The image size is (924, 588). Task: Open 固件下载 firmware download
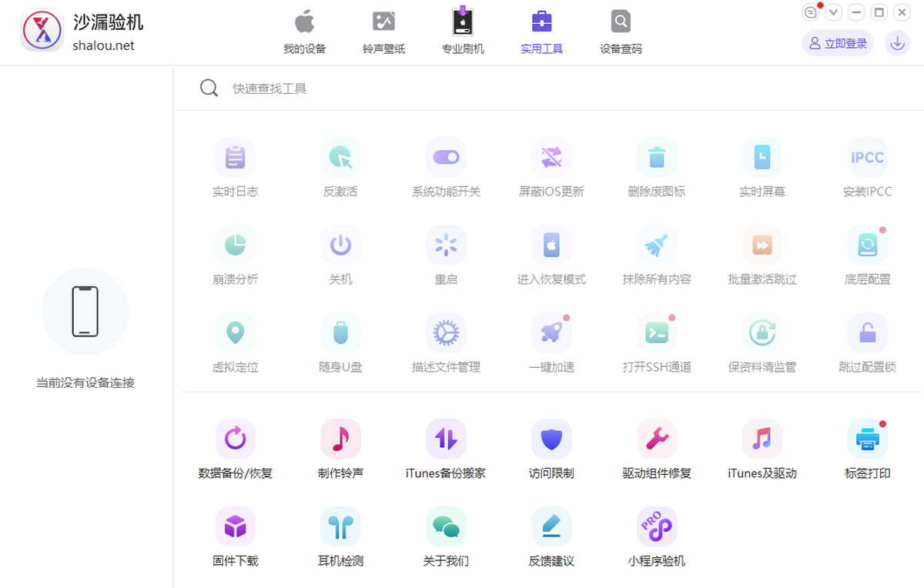tap(235, 527)
